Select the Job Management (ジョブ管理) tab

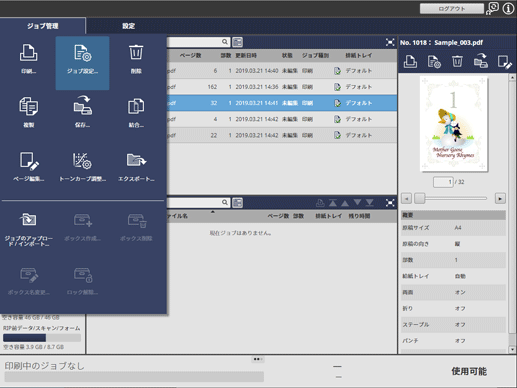(43, 26)
